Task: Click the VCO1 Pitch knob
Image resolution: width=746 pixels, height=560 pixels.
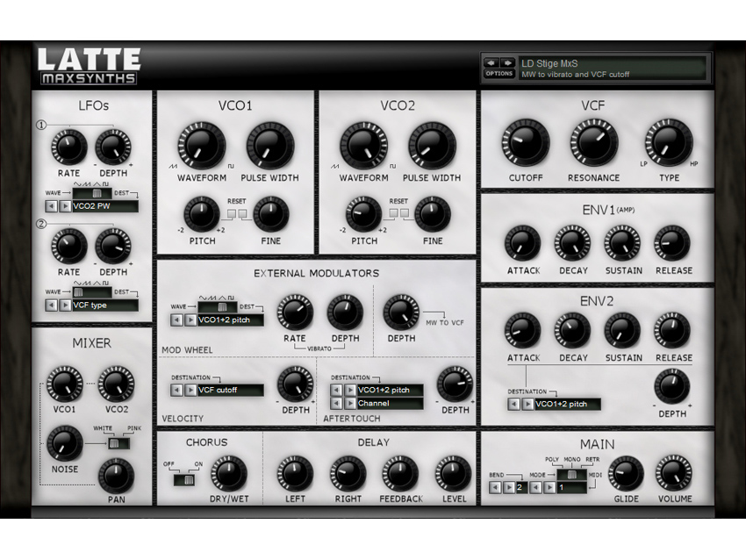Action: tap(202, 213)
